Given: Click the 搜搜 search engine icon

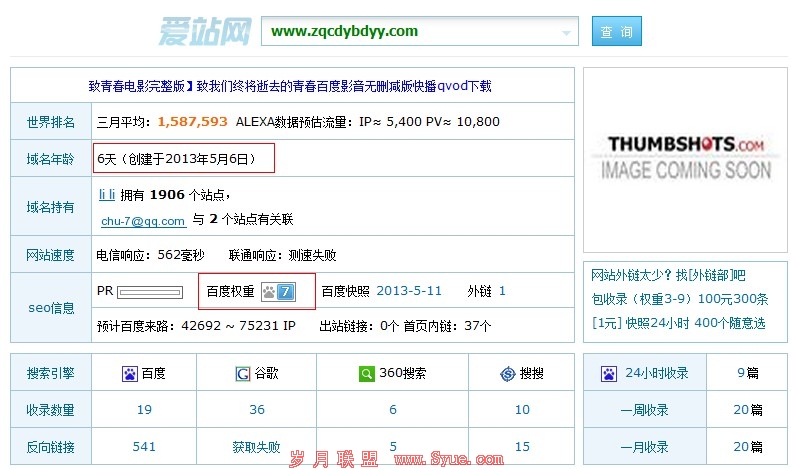Looking at the screenshot, I should 507,374.
